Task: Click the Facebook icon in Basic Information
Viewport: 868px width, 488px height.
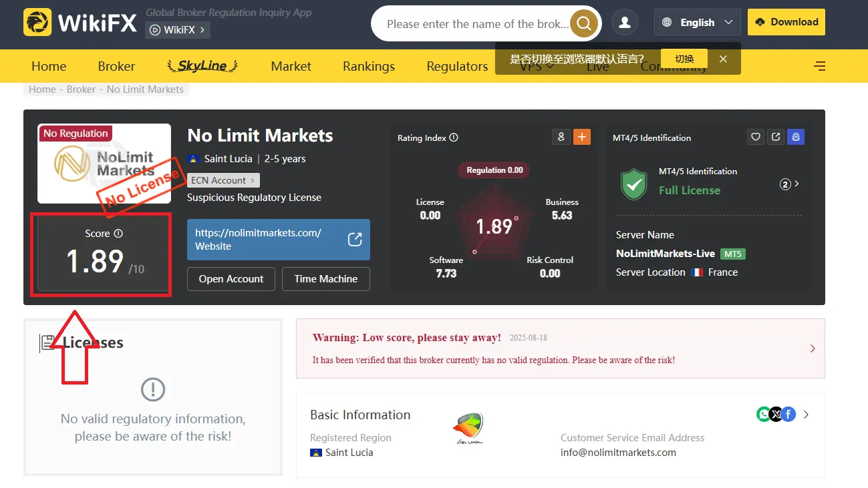Action: 788,414
